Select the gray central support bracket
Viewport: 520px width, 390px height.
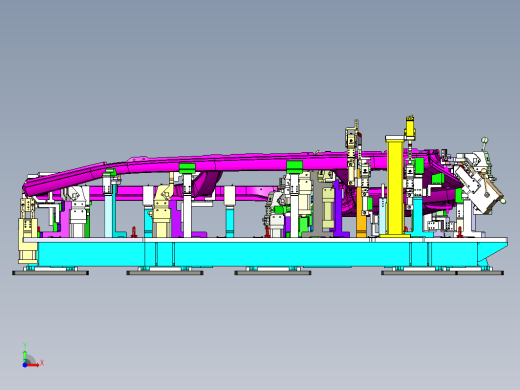(x=318, y=203)
